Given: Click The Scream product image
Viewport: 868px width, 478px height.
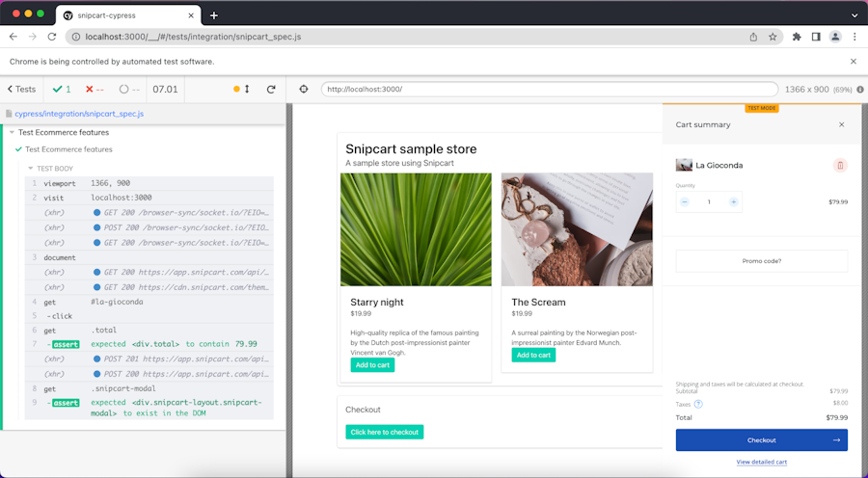Looking at the screenshot, I should tap(577, 229).
